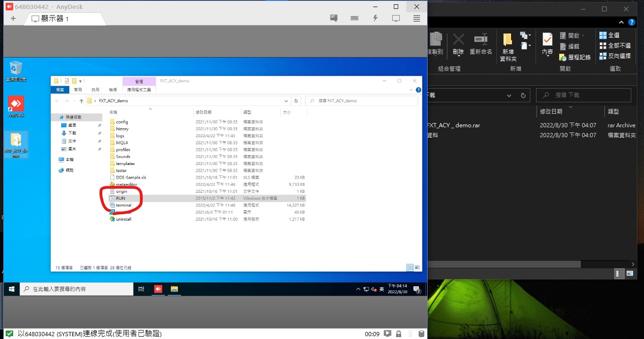Add a new AnyDesk session tab
Viewport: 644px width, 339px height.
click(13, 18)
